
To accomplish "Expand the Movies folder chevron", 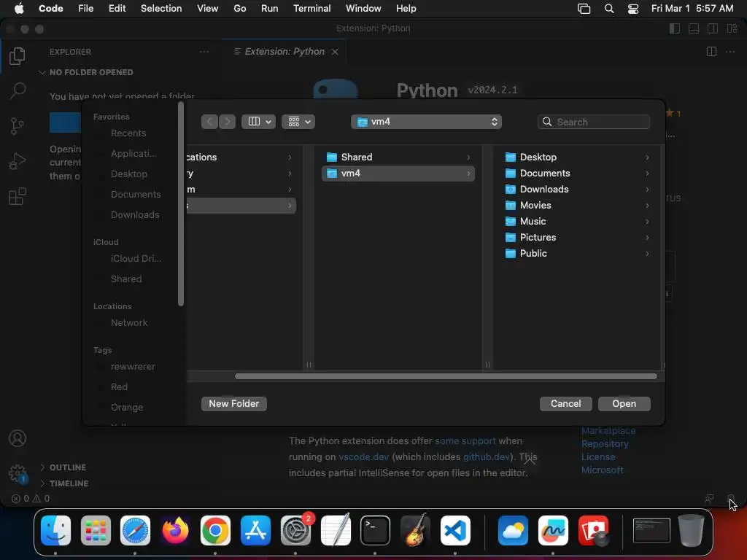I will tap(647, 205).
